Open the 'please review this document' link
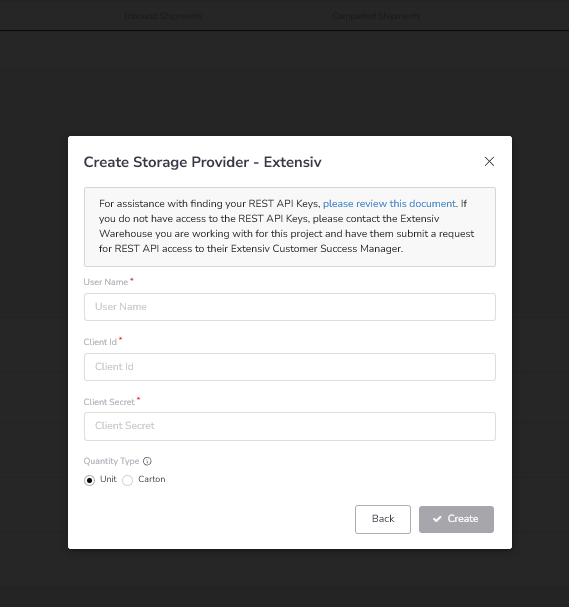Screen dimensions: 569x607 [x=389, y=204]
